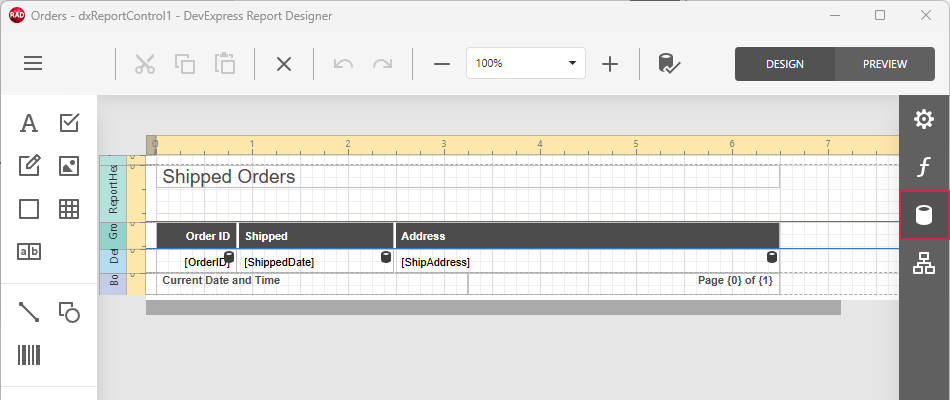Undo the last action
The width and height of the screenshot is (950, 400).
pos(344,64)
